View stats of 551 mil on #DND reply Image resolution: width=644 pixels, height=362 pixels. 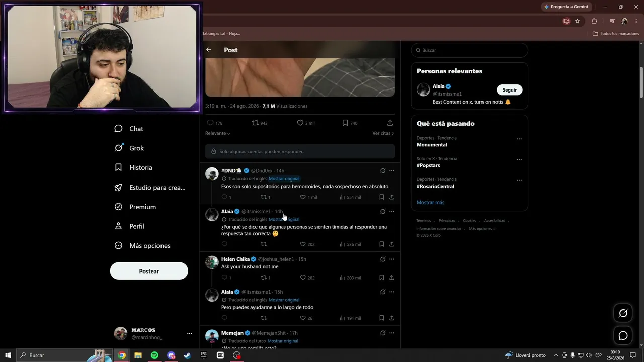350,197
